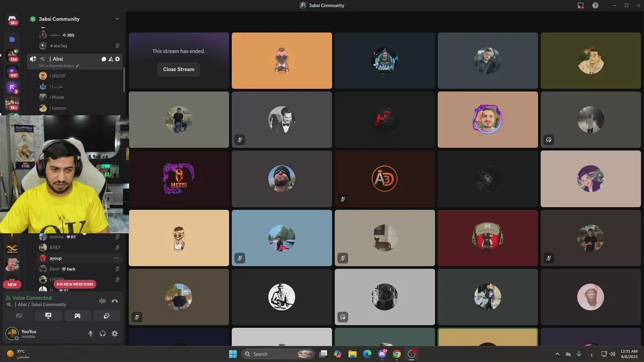Open Discord taskbar icon

(x=382, y=354)
